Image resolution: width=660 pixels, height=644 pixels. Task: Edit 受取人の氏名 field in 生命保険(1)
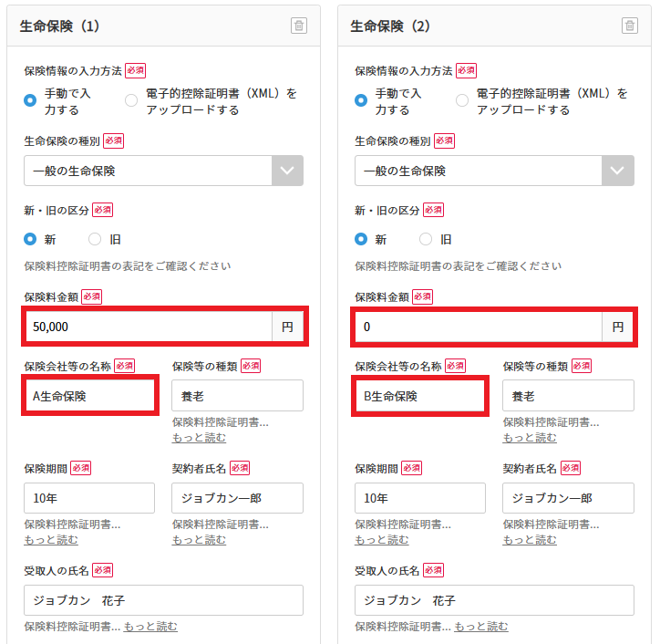pos(163,600)
